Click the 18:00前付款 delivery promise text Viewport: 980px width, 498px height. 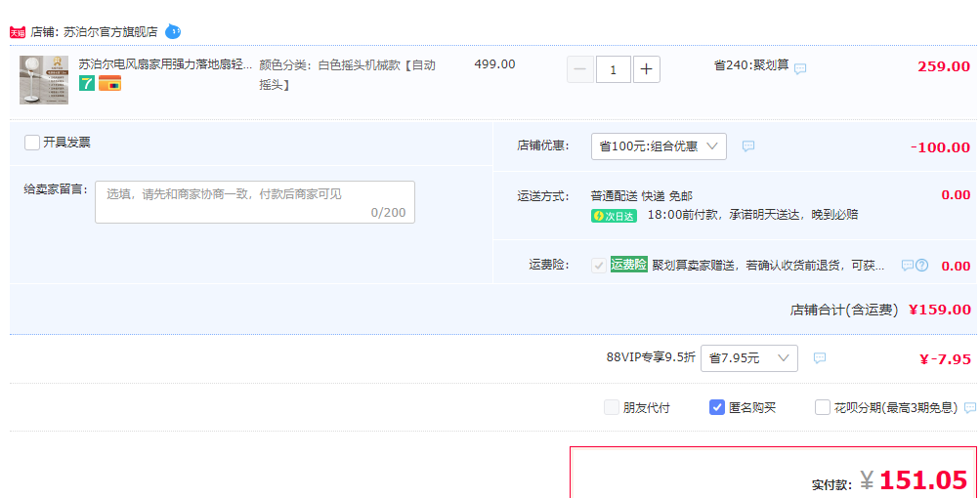coord(752,215)
